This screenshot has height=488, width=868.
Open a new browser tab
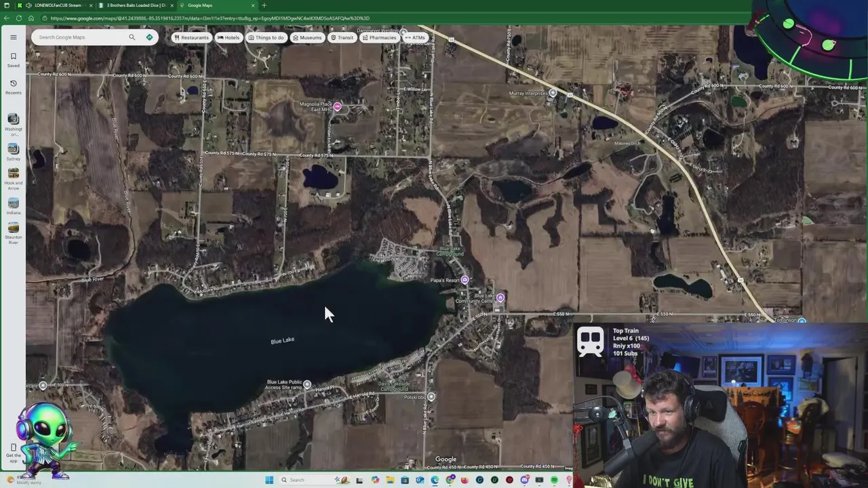(264, 5)
